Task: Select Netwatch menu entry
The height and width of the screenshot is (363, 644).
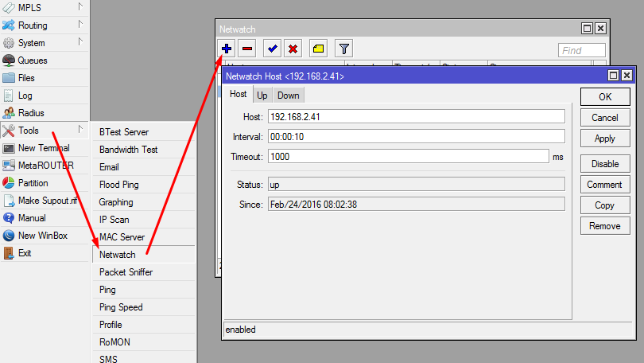Action: [x=143, y=255]
